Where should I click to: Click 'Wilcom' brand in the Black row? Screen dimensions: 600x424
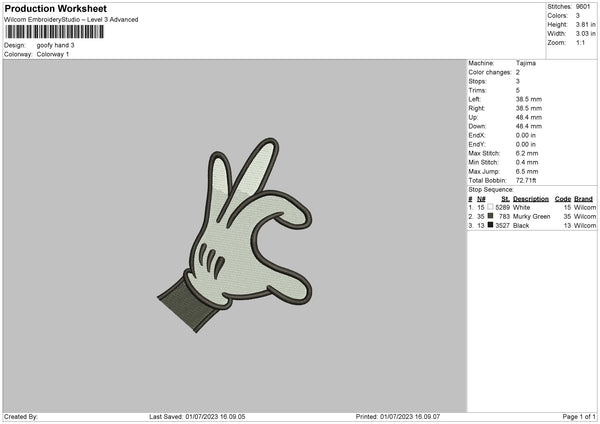coord(585,225)
